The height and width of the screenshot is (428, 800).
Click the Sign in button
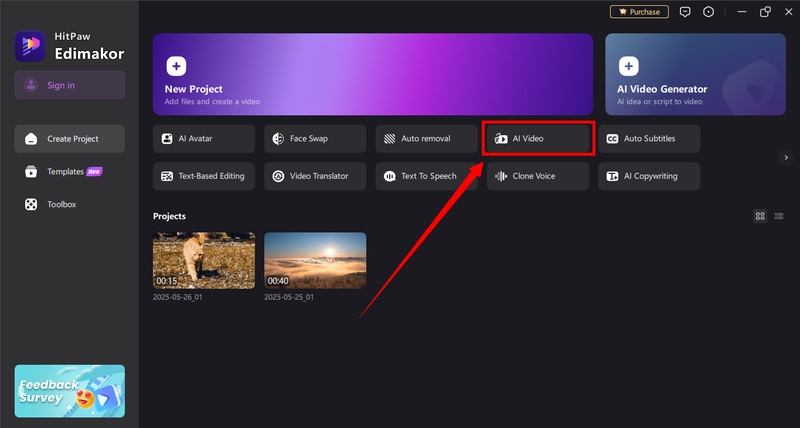(69, 85)
